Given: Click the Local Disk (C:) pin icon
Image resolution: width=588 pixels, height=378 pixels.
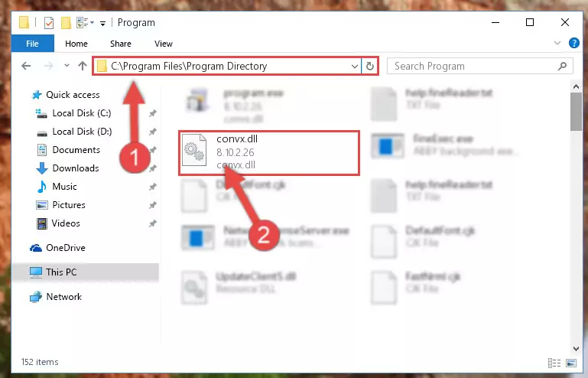Looking at the screenshot, I should (153, 113).
